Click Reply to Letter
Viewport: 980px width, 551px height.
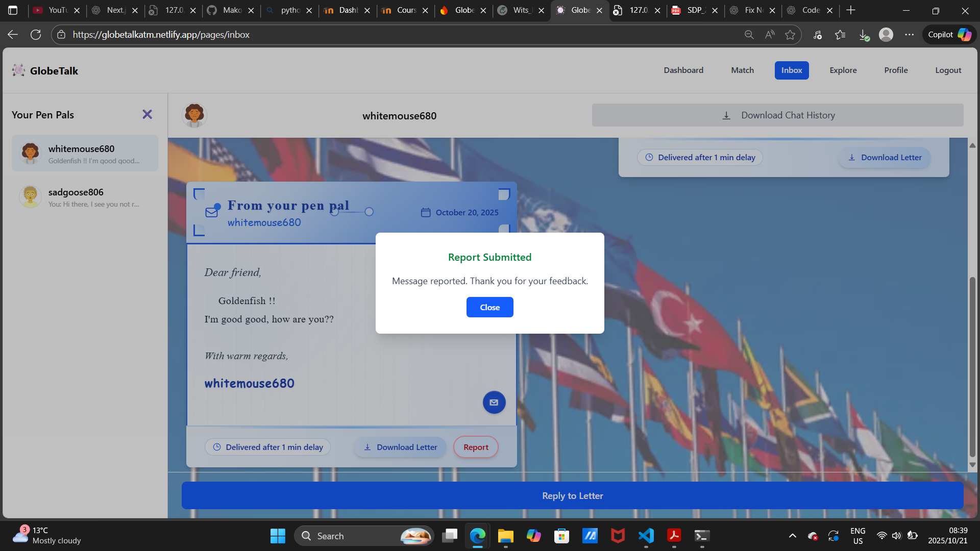click(x=572, y=495)
